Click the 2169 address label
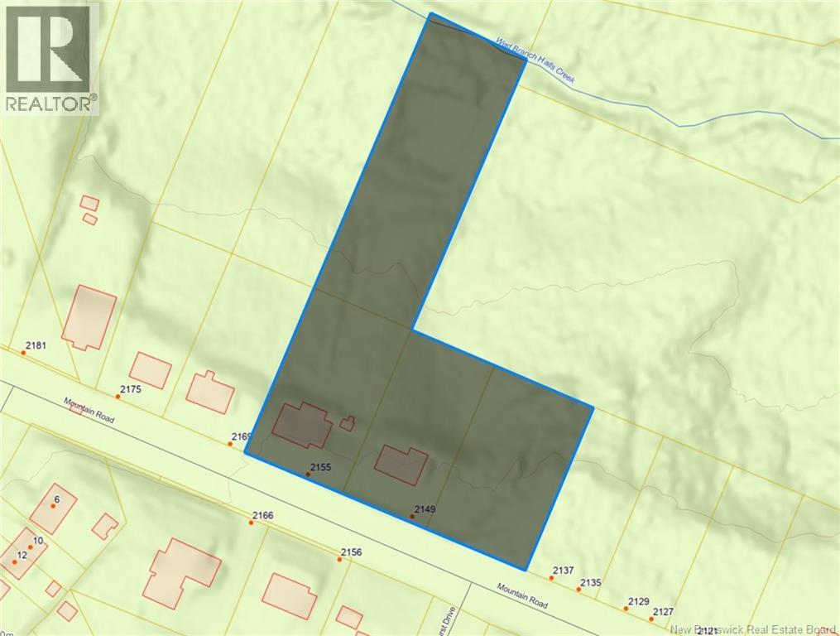This screenshot has width=840, height=636. click(241, 437)
